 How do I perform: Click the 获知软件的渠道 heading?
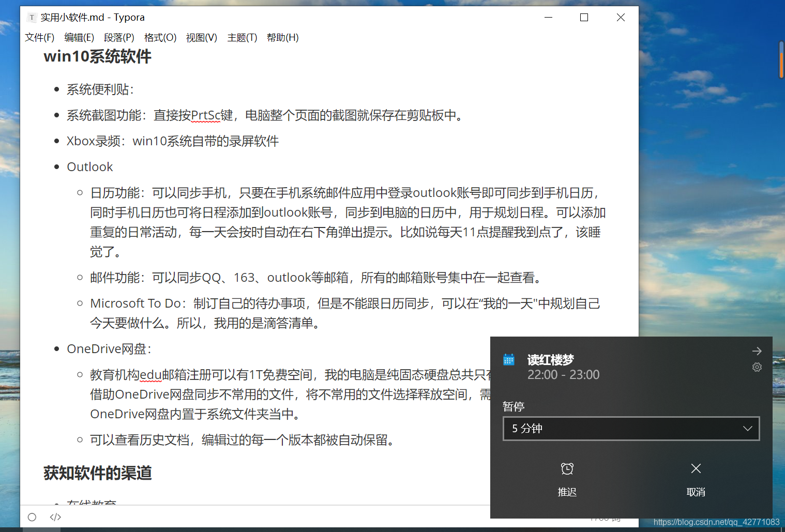pyautogui.click(x=98, y=473)
